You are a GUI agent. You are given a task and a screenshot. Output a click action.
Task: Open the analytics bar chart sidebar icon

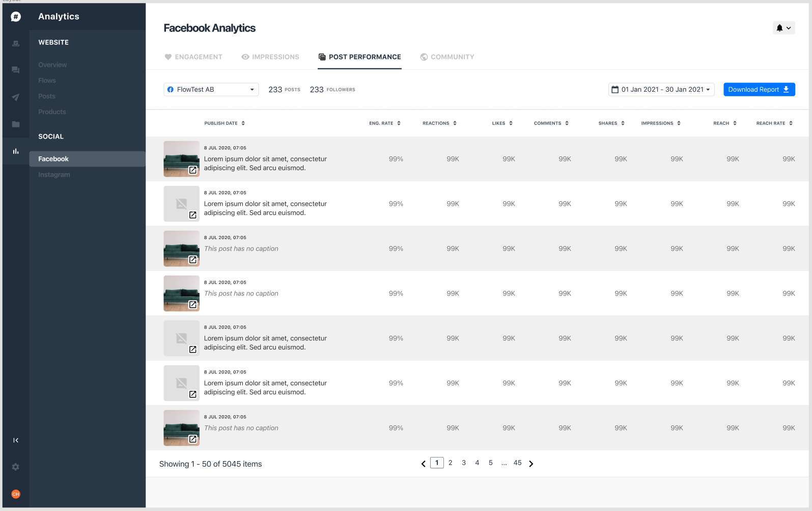[x=16, y=151]
